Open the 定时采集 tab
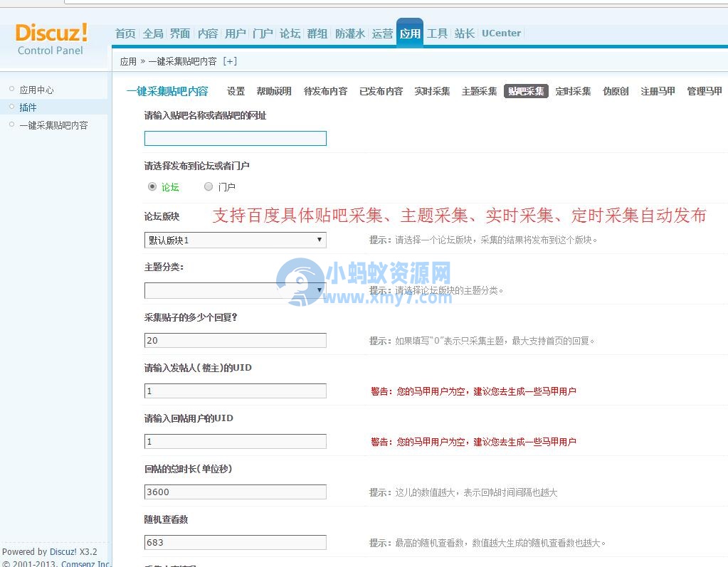 (573, 91)
